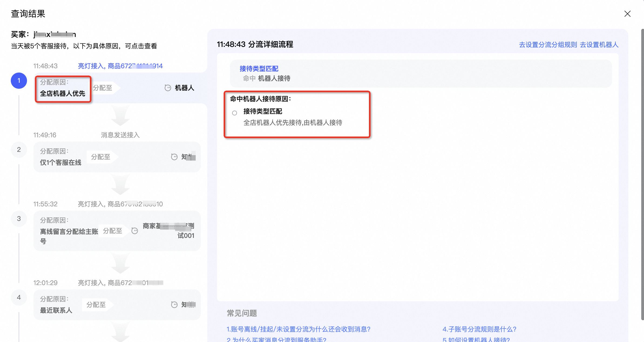Click the 买家 name line
Viewport: 644px width, 342px height.
43,35
